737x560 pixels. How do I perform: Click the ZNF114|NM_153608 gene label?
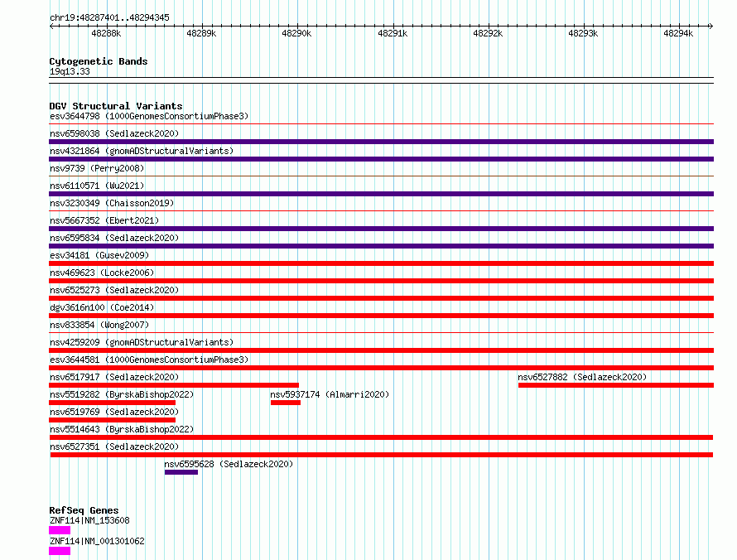[89, 520]
